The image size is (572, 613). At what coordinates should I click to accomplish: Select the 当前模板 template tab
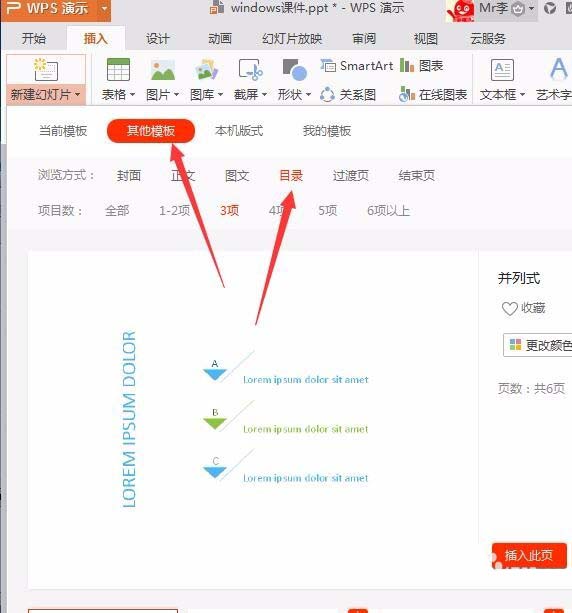click(x=63, y=131)
